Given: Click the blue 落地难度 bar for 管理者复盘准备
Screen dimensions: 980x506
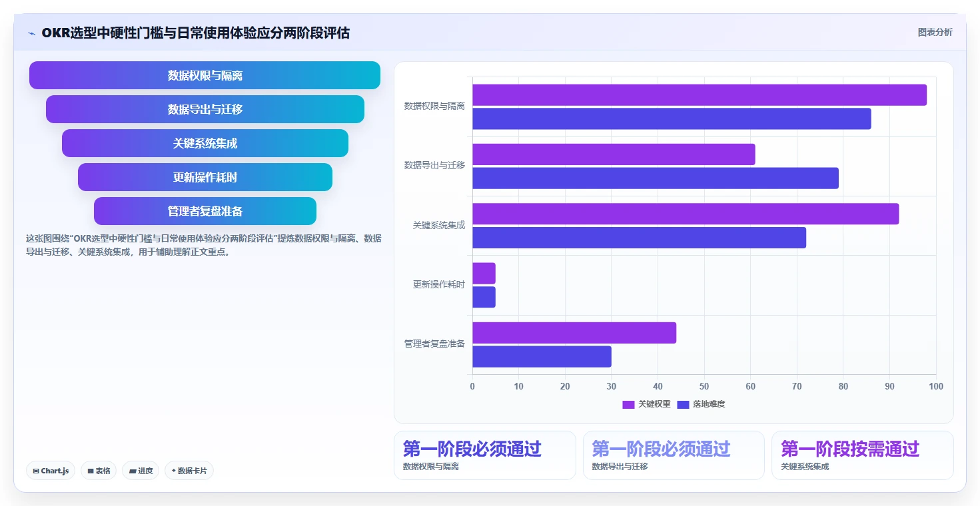Looking at the screenshot, I should (542, 356).
